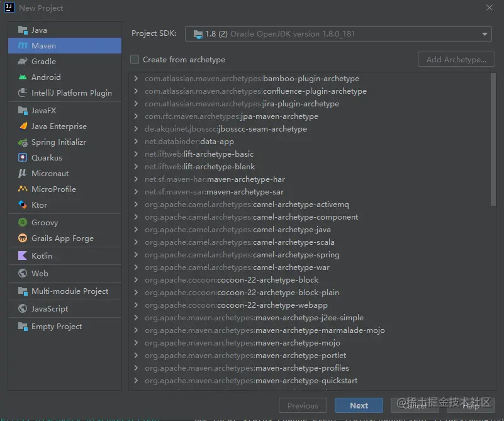Click the JavaFX folder icon
The image size is (504, 421).
[x=23, y=111]
